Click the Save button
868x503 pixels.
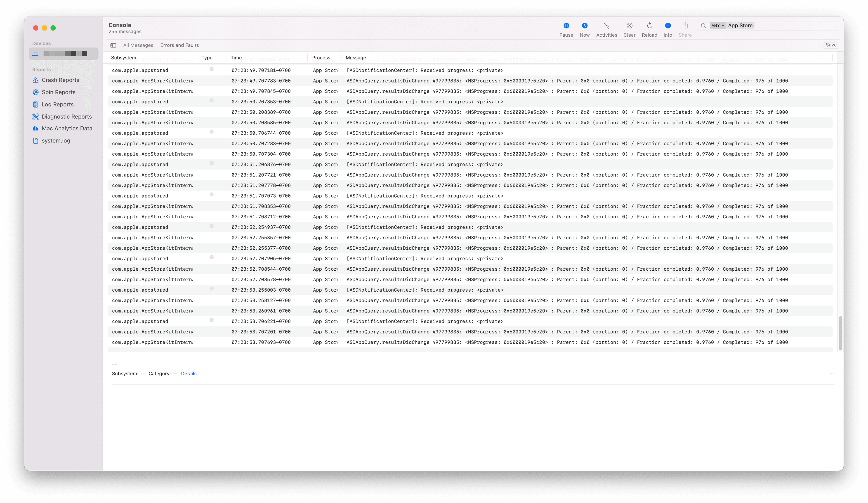[831, 45]
